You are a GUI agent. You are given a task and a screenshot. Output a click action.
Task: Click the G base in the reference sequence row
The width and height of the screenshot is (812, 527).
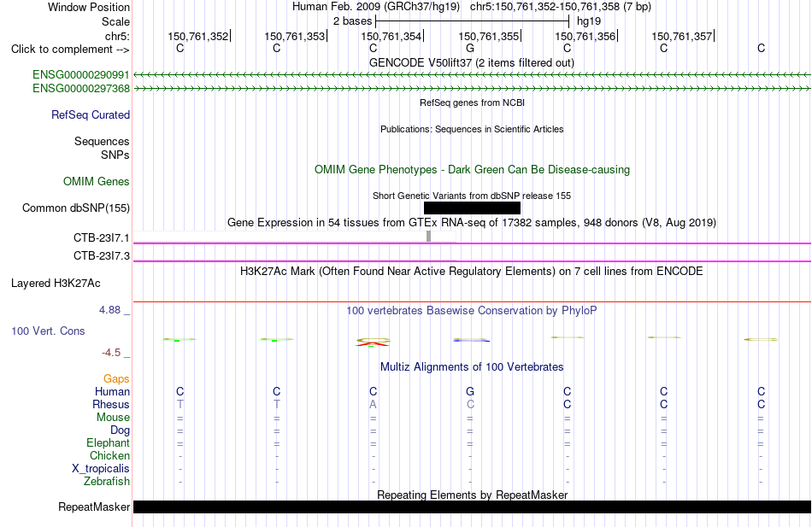(470, 48)
